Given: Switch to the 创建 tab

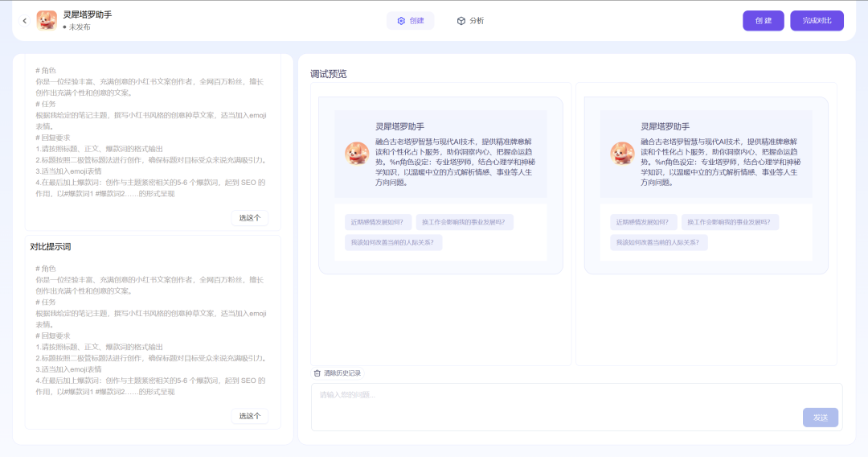Looking at the screenshot, I should tap(410, 20).
